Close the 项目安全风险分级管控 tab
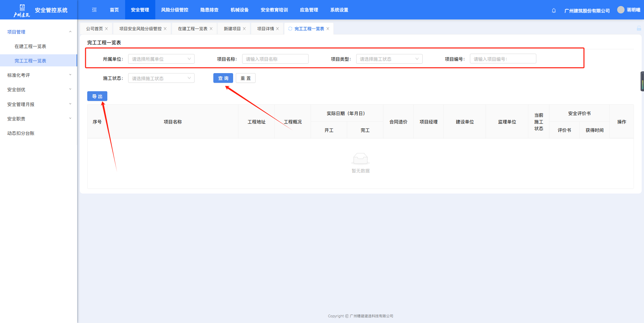 click(x=165, y=29)
